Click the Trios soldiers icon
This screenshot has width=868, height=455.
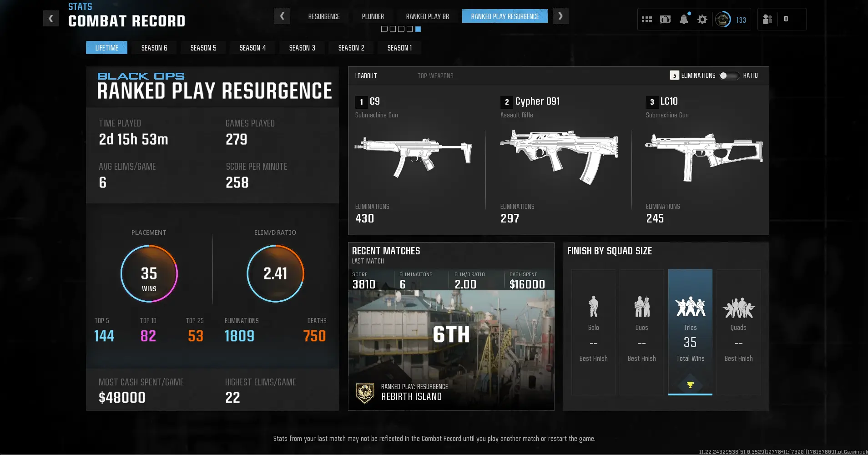pos(690,307)
